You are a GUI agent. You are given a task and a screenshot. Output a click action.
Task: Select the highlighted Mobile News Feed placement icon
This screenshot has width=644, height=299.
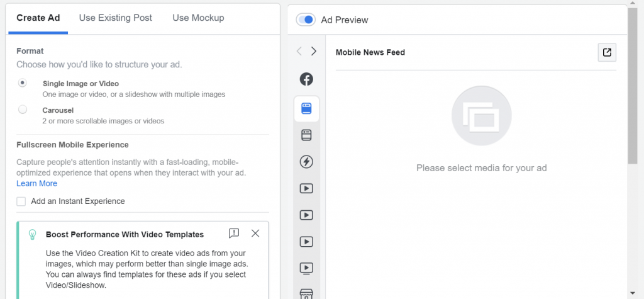click(x=306, y=108)
